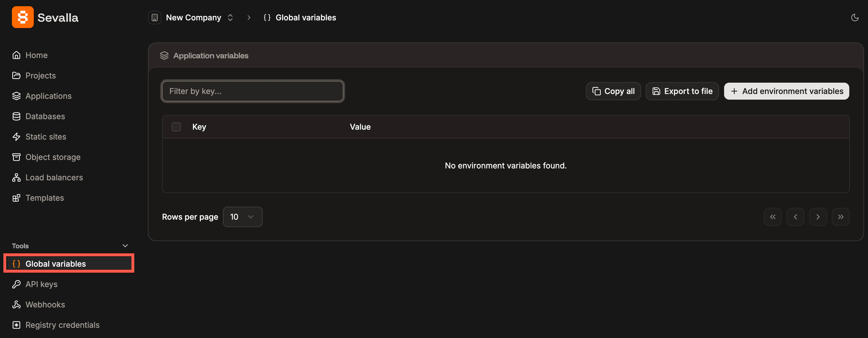Open Static sites section
868x338 pixels.
point(46,137)
